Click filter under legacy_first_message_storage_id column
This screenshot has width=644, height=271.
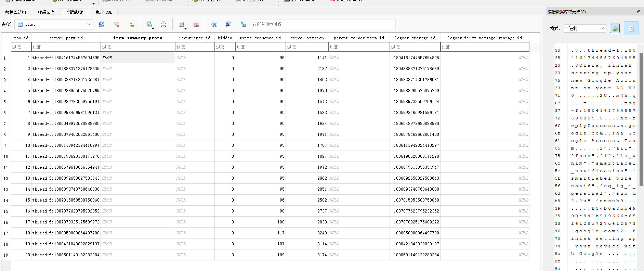(485, 47)
